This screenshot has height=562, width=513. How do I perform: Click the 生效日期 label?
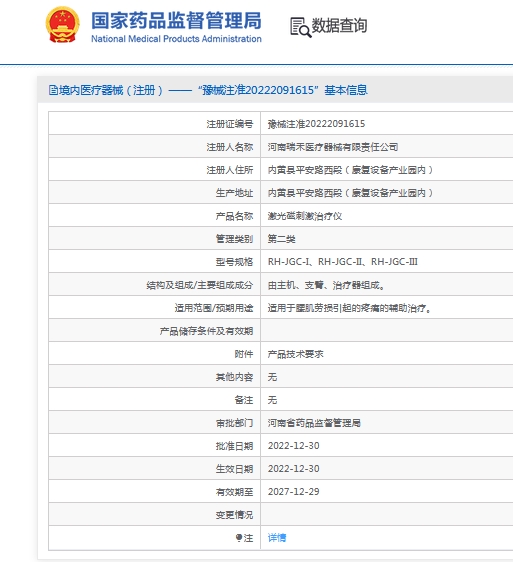[x=234, y=469]
